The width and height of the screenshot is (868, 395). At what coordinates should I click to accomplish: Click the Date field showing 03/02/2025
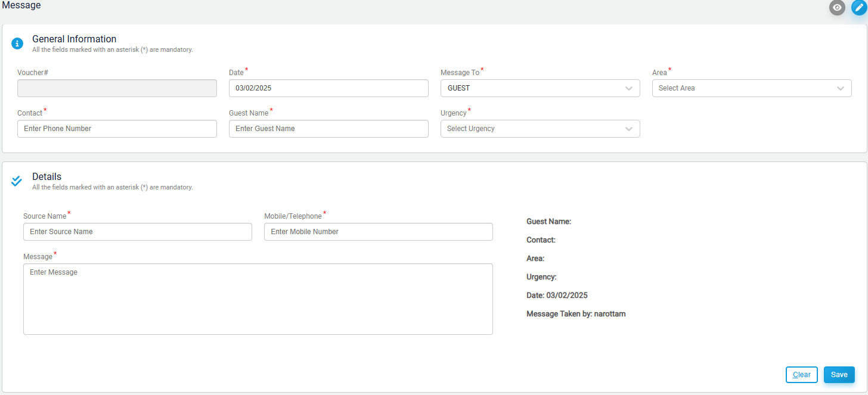(x=328, y=88)
